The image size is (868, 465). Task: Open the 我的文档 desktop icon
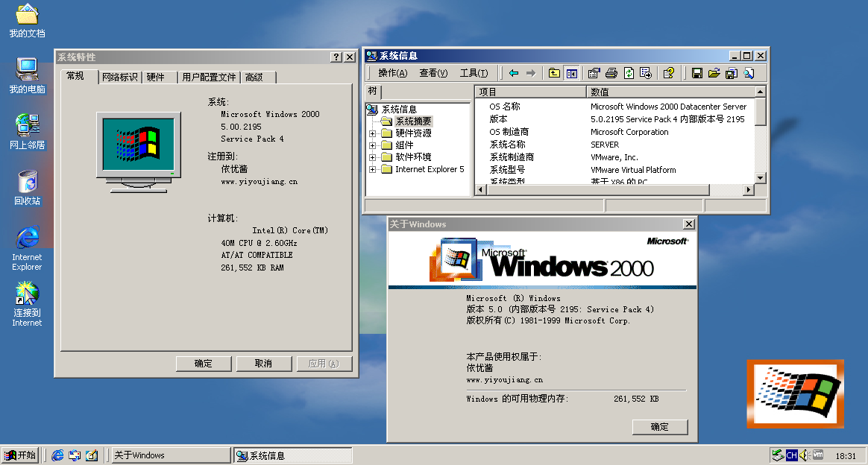pyautogui.click(x=27, y=21)
